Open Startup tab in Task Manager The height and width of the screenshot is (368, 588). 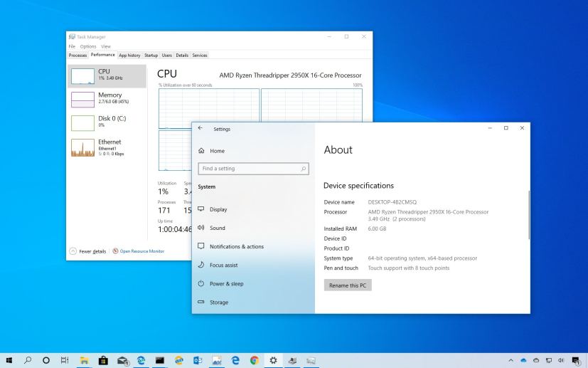151,56
